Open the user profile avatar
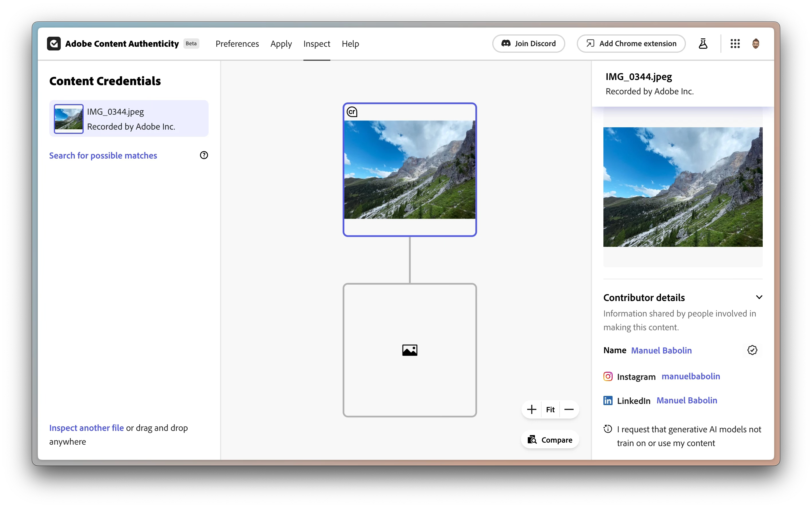 pyautogui.click(x=756, y=44)
